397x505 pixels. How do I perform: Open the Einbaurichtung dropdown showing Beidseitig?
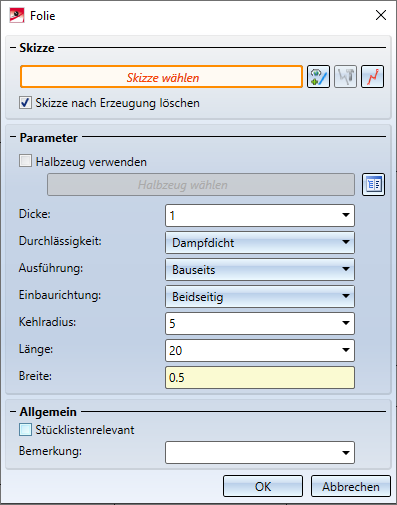pos(260,296)
